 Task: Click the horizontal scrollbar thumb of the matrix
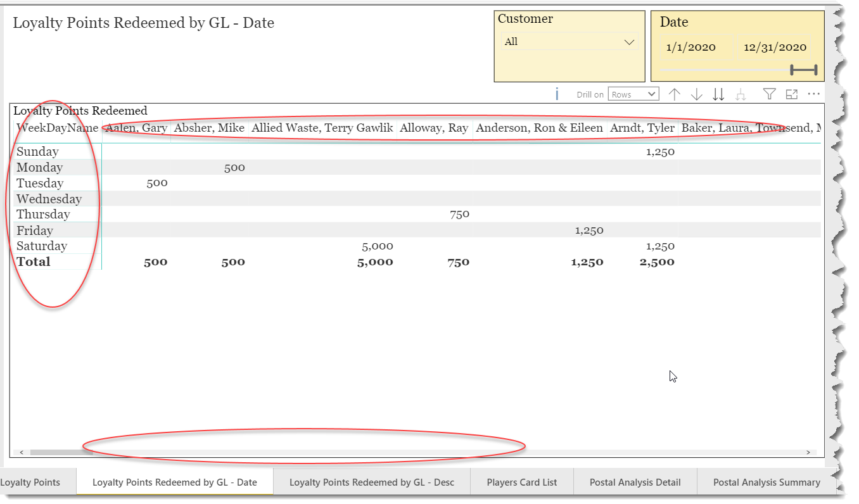tap(61, 452)
